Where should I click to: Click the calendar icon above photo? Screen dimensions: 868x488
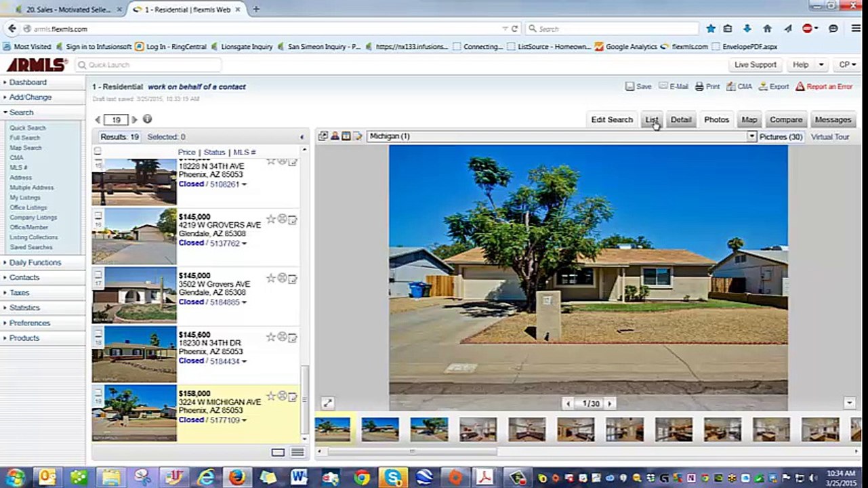tap(346, 136)
